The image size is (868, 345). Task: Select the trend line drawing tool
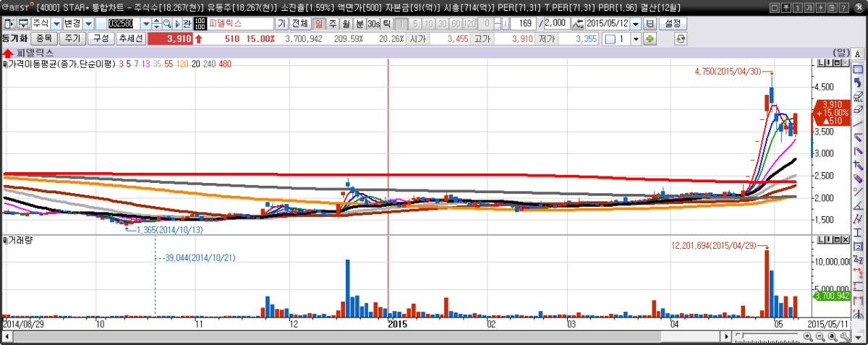coord(858,123)
